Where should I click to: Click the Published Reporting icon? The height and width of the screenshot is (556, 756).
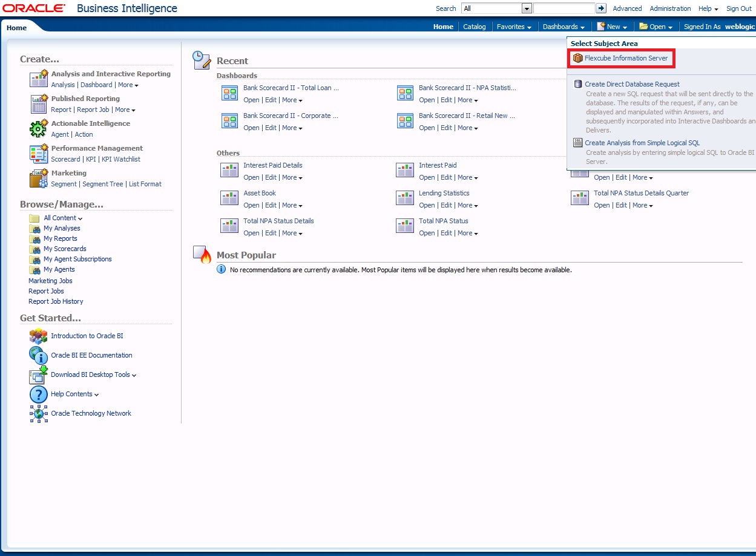pos(39,103)
